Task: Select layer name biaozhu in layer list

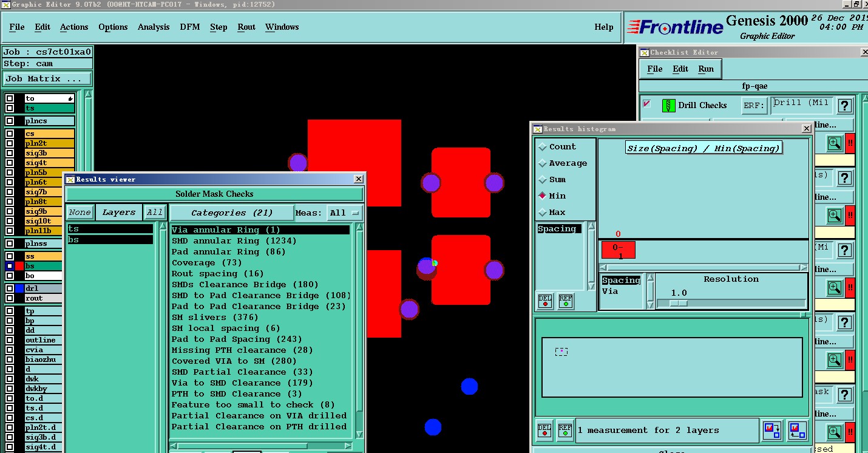Action: pos(43,359)
